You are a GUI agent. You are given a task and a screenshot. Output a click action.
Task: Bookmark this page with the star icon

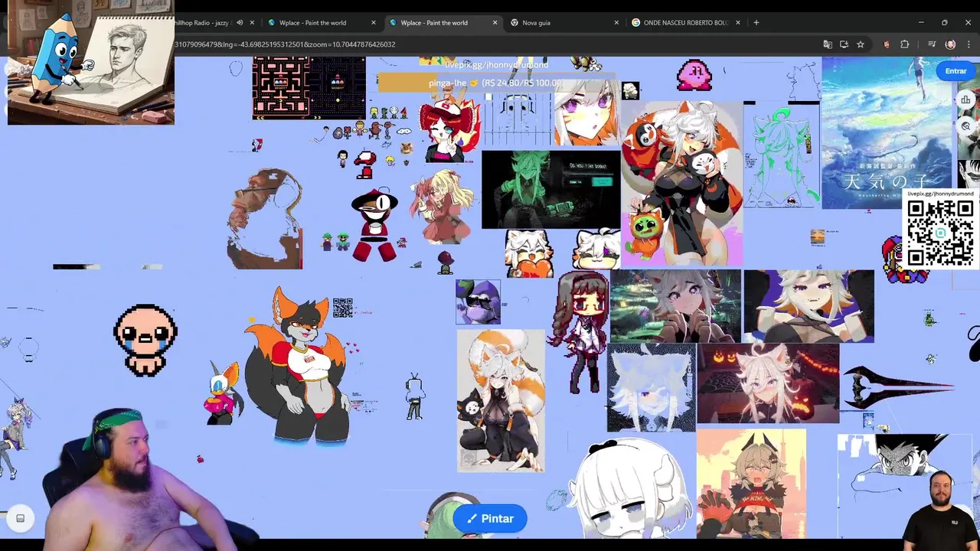coord(861,44)
